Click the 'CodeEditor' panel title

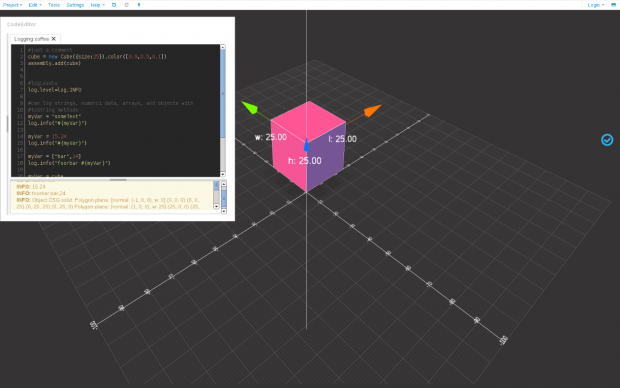(x=21, y=25)
